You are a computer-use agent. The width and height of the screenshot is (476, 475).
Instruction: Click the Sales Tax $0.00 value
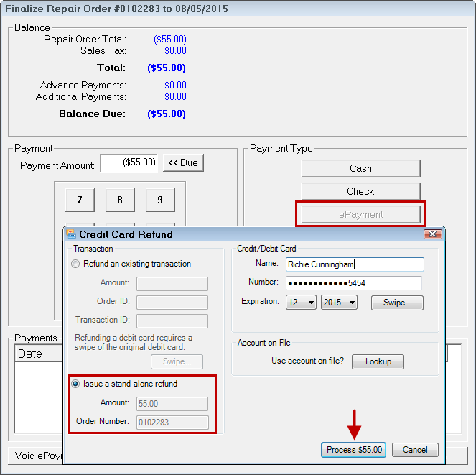(x=175, y=51)
